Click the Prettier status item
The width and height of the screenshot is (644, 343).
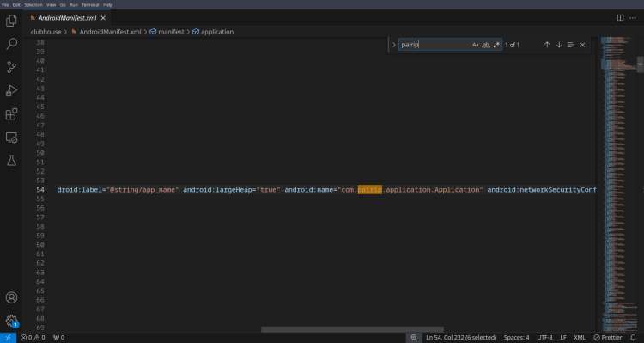tap(608, 338)
